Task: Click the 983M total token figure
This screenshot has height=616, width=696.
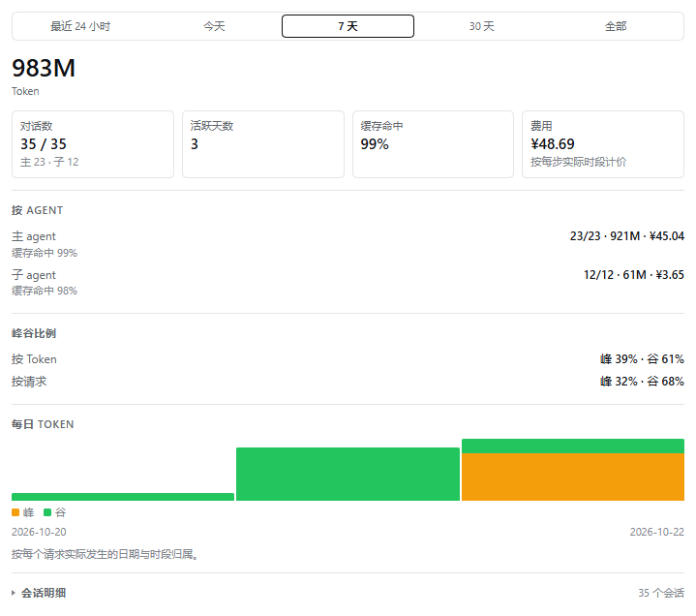Action: [x=44, y=68]
